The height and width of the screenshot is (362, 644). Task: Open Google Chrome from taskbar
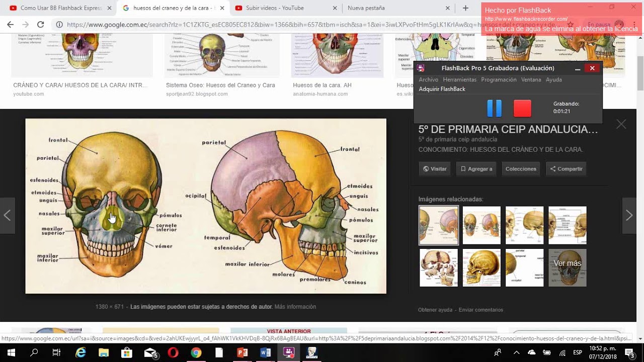click(x=196, y=352)
